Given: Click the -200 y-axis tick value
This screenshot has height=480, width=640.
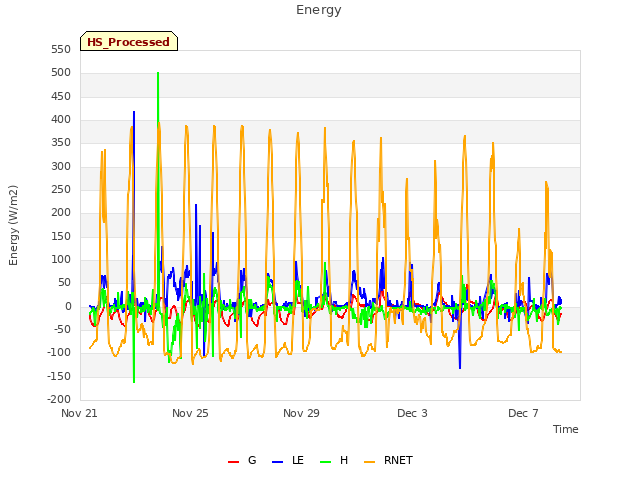Looking at the screenshot, I should pos(59,399).
